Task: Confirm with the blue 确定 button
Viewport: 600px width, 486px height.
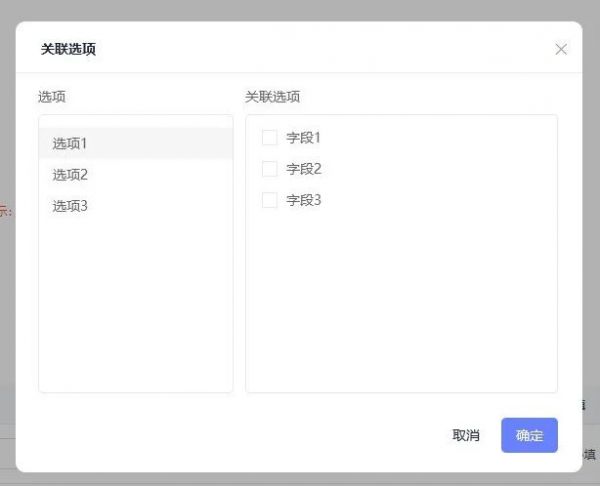Action: click(529, 435)
